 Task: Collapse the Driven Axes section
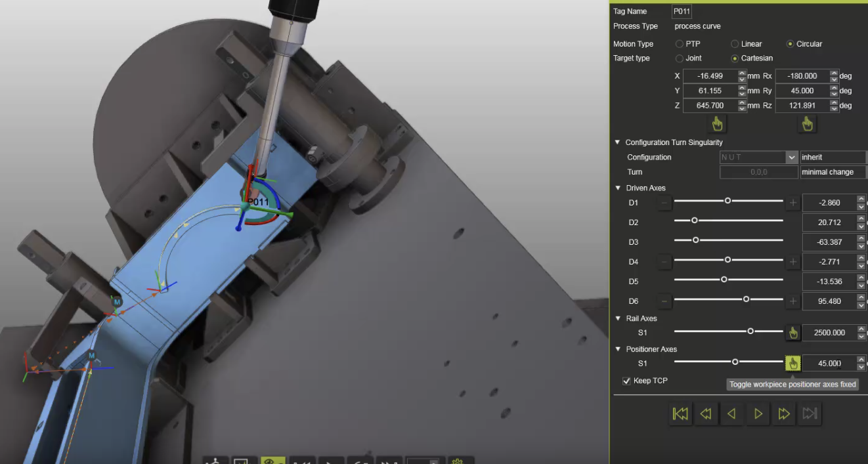pos(617,188)
